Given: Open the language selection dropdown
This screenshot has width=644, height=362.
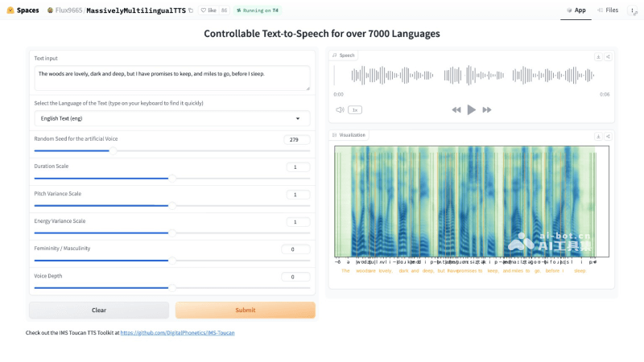Looking at the screenshot, I should click(171, 118).
